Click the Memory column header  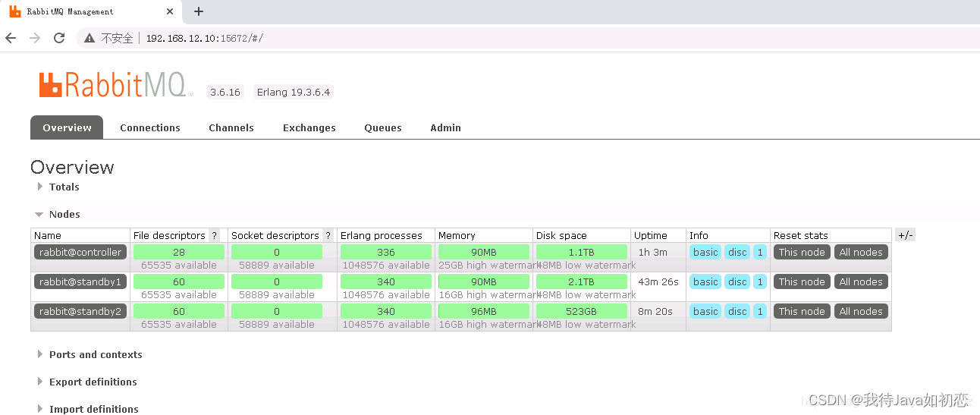[457, 235]
